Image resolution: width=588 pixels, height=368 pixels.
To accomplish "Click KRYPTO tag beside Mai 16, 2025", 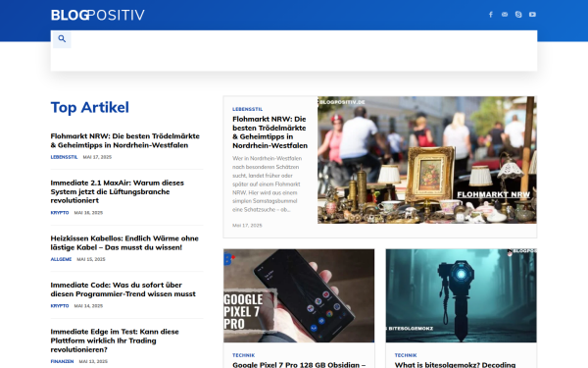I will click(x=60, y=213).
